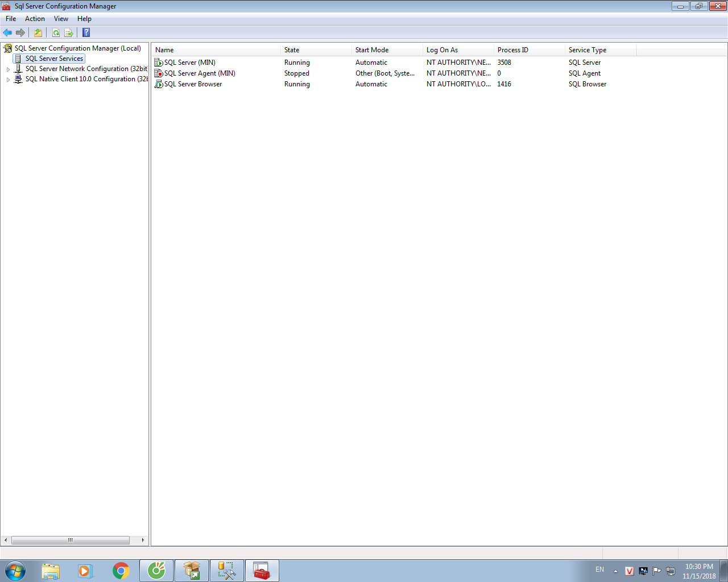Open the View menu
The height and width of the screenshot is (582, 728).
coord(61,19)
